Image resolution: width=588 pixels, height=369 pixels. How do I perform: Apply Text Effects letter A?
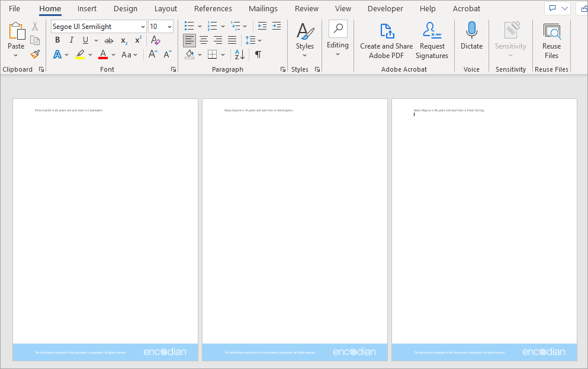(57, 54)
